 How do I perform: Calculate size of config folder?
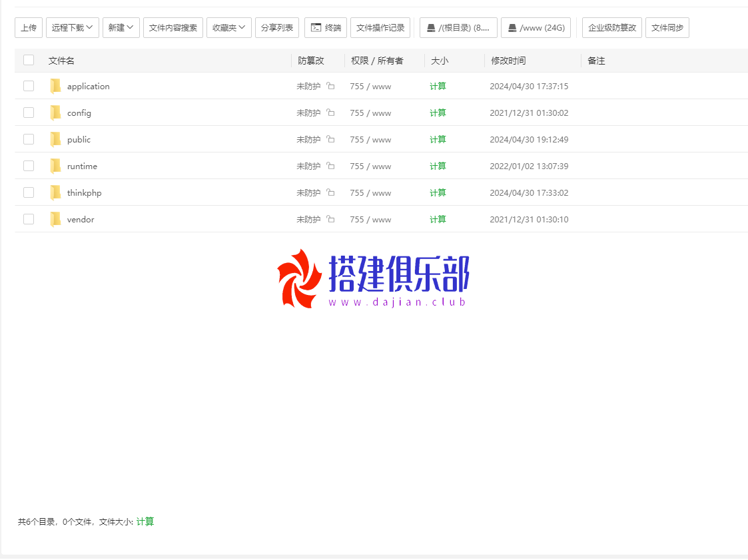coord(438,113)
